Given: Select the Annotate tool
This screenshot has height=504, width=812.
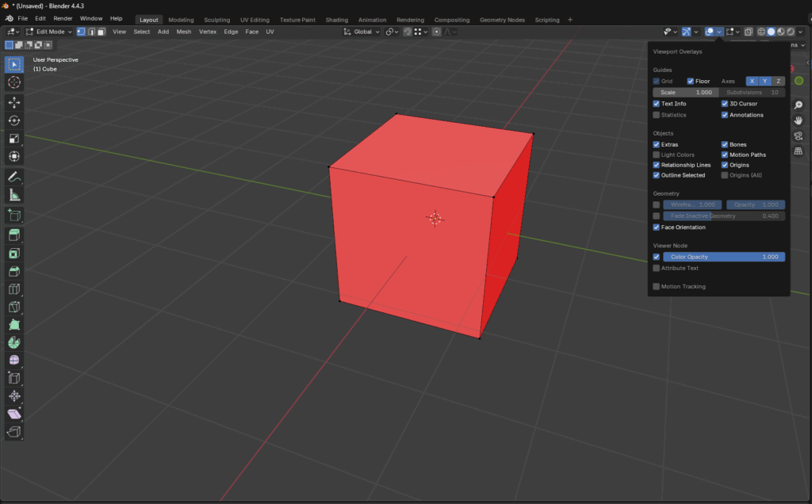Looking at the screenshot, I should click(14, 177).
